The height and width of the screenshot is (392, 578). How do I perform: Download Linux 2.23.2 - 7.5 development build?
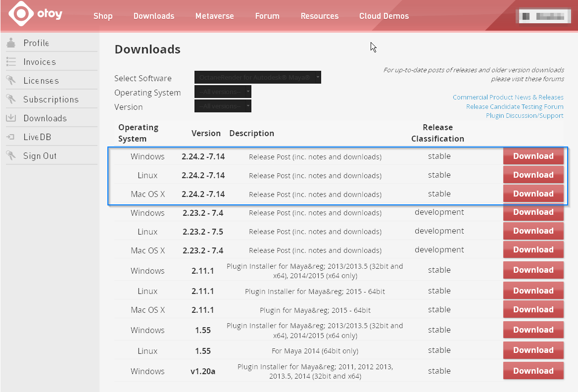pos(533,231)
